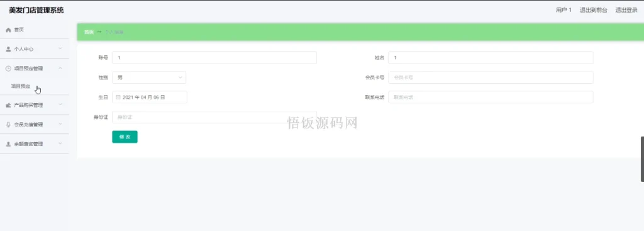Click 用户 1 in the header
The image size is (644, 231).
pyautogui.click(x=563, y=10)
